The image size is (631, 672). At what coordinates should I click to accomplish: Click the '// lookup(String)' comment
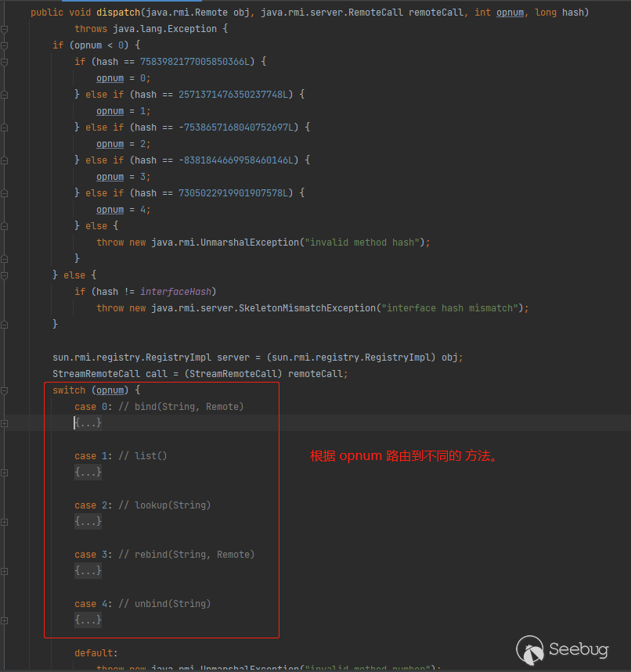[164, 505]
